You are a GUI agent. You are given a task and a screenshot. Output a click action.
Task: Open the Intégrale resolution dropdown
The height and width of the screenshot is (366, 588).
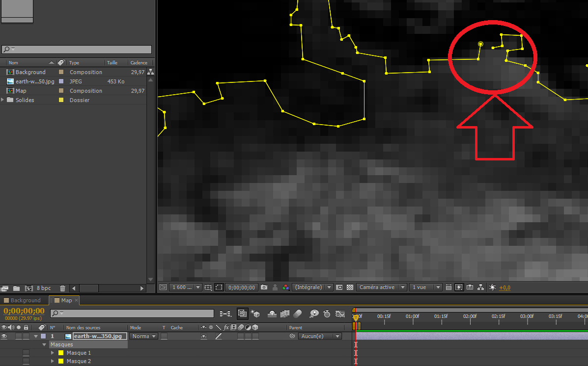pyautogui.click(x=312, y=288)
